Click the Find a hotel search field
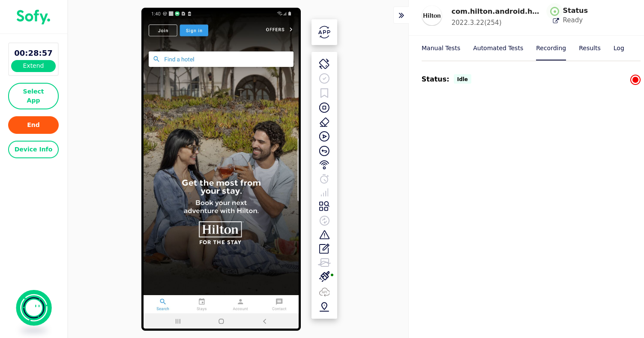The image size is (644, 338). coord(221,59)
